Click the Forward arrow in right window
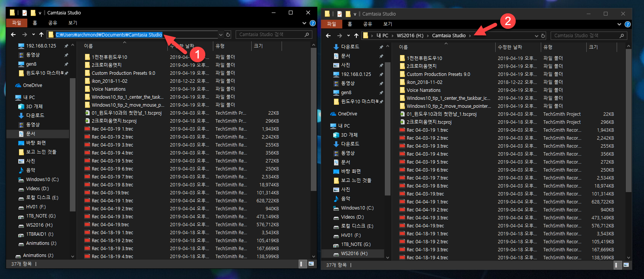644x279 pixels. click(340, 36)
